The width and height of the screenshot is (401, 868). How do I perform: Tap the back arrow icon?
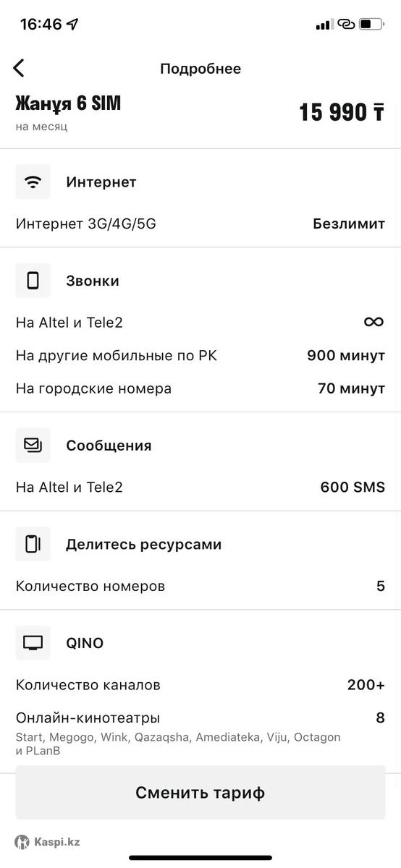coord(19,68)
